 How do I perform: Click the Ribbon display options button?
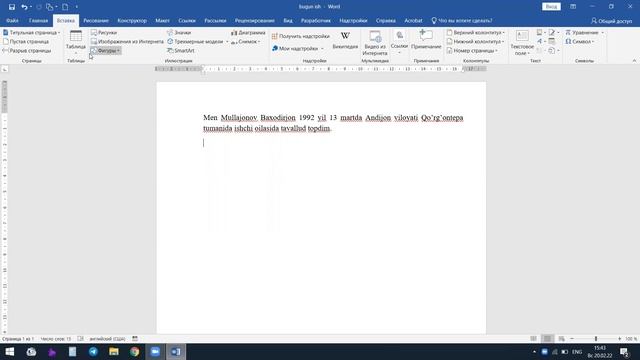[x=573, y=7]
